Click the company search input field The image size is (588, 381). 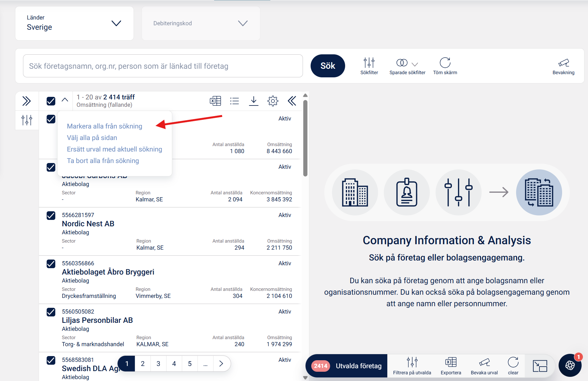(163, 66)
